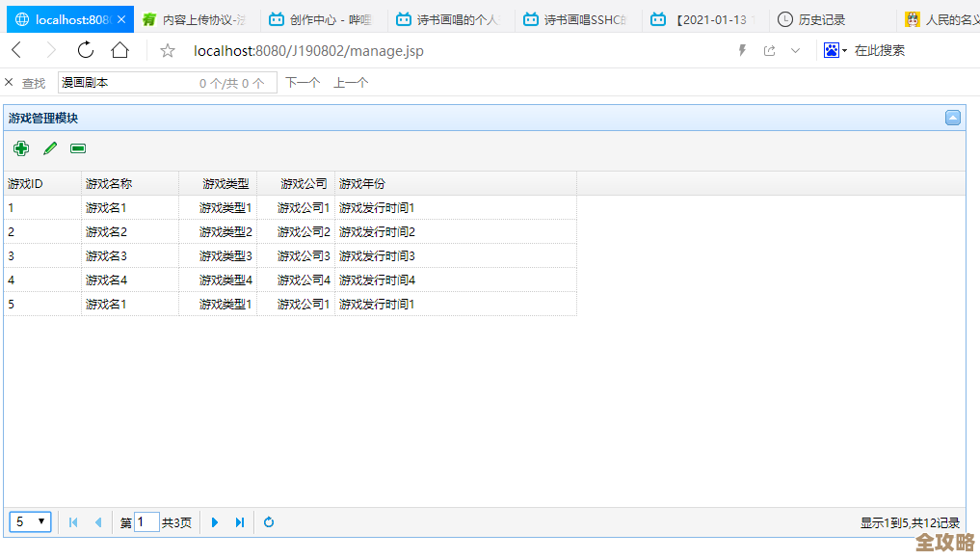
Task: Click the page number input field
Action: point(146,521)
